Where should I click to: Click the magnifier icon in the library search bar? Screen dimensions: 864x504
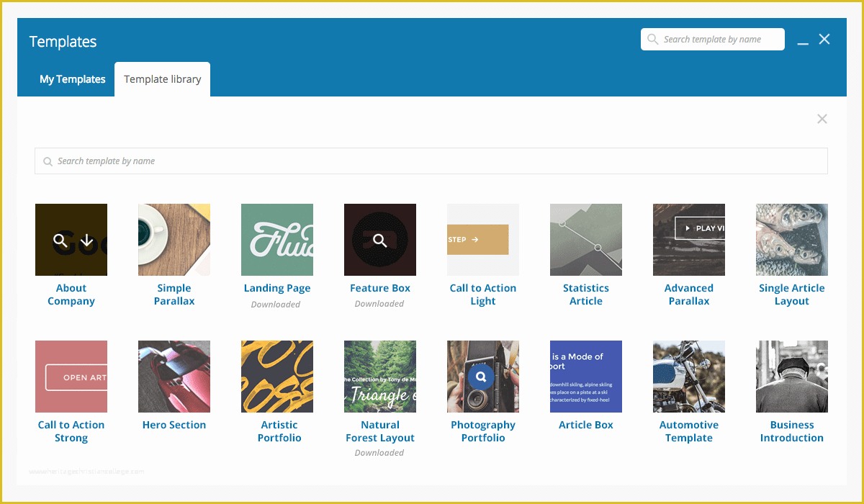pyautogui.click(x=48, y=161)
